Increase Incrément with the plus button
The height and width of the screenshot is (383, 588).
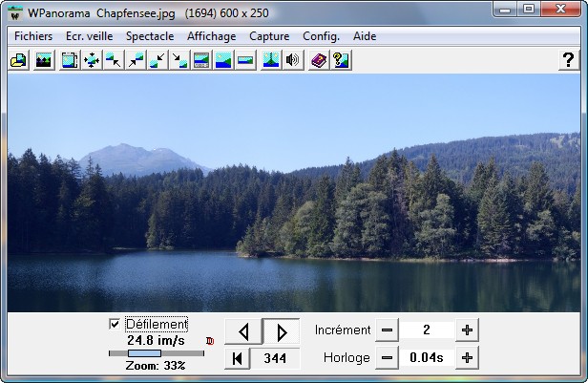point(468,330)
